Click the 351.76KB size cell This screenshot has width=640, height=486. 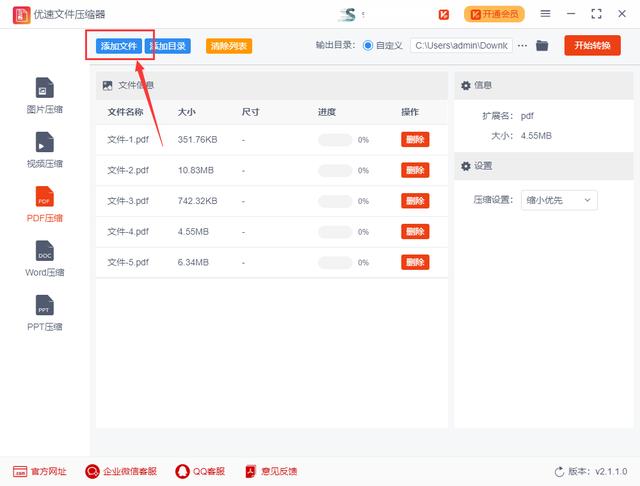coord(197,140)
